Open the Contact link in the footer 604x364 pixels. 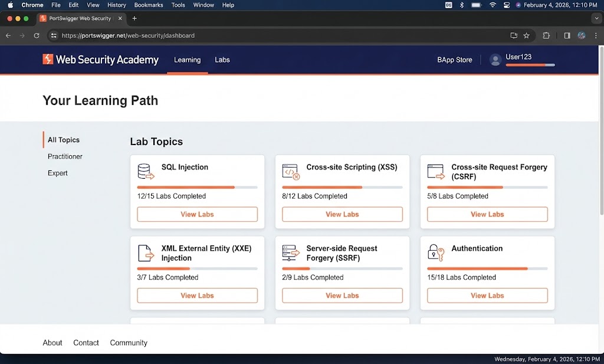coord(86,343)
